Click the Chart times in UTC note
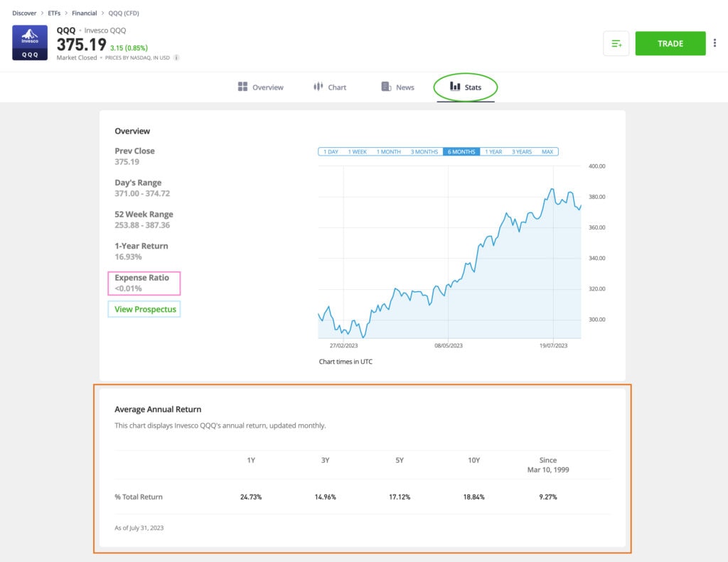 pyautogui.click(x=346, y=362)
